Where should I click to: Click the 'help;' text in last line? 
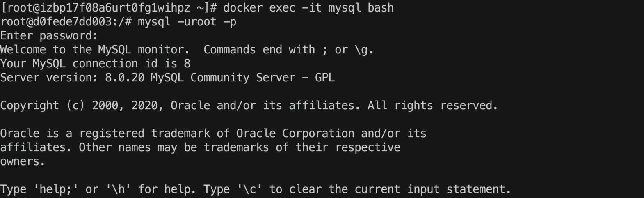point(56,189)
